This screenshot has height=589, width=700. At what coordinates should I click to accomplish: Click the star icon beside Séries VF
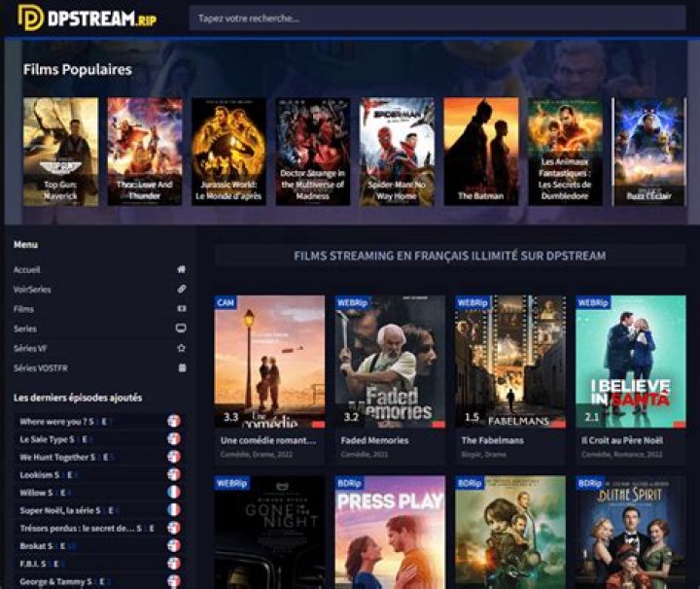click(181, 348)
